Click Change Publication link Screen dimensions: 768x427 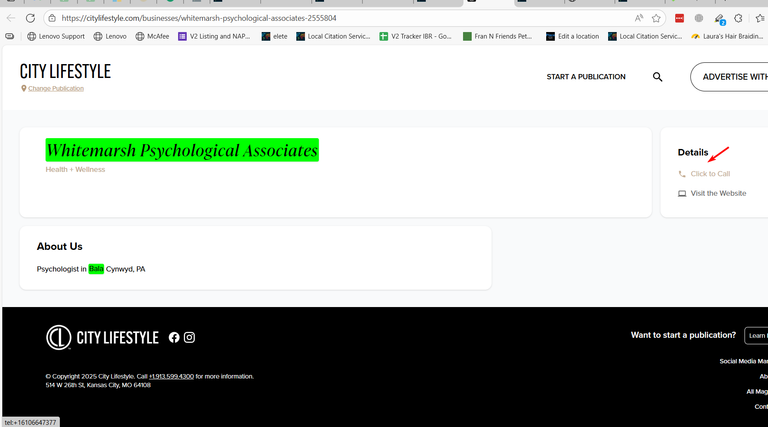(x=56, y=89)
